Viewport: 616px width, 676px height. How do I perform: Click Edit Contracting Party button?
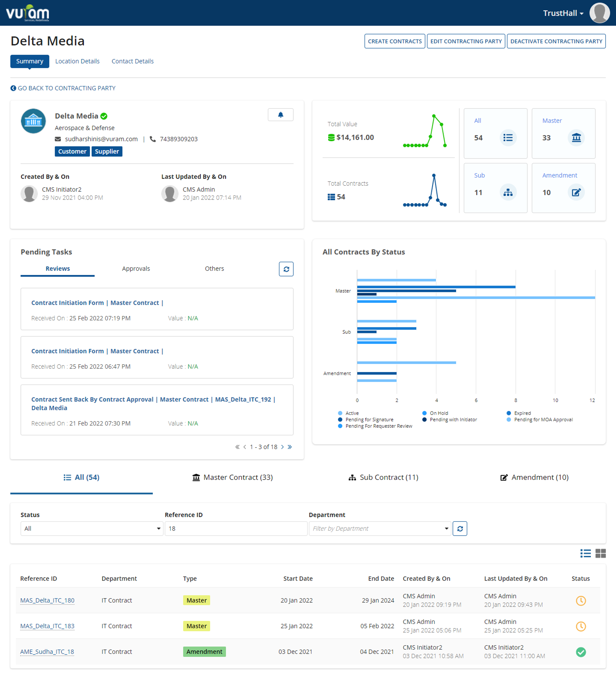(466, 41)
